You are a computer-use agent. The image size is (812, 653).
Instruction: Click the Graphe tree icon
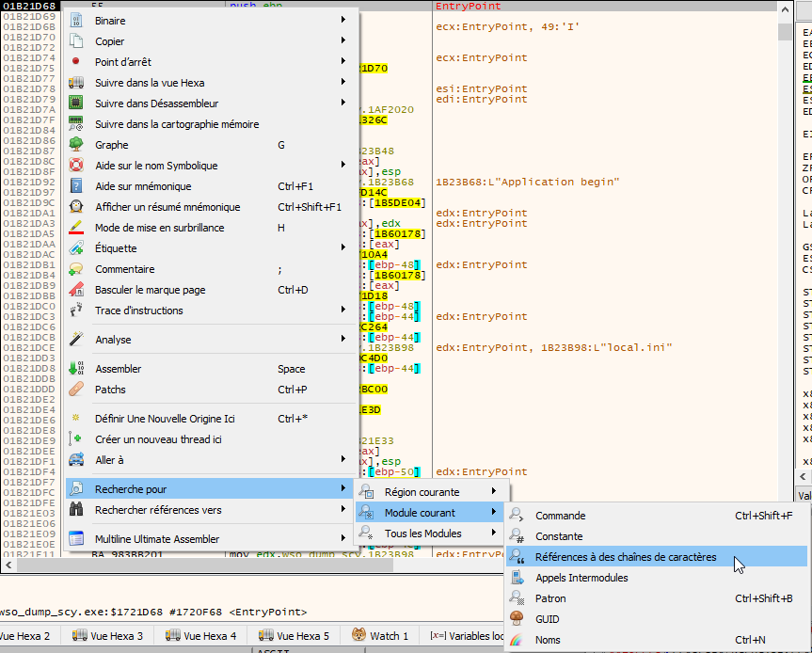(77, 145)
